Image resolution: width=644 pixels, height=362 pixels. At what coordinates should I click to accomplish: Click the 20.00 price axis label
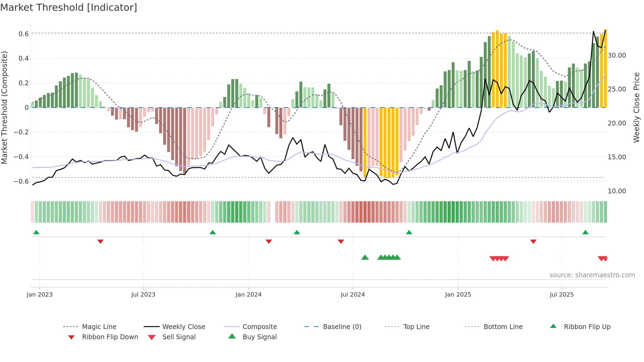pyautogui.click(x=617, y=123)
